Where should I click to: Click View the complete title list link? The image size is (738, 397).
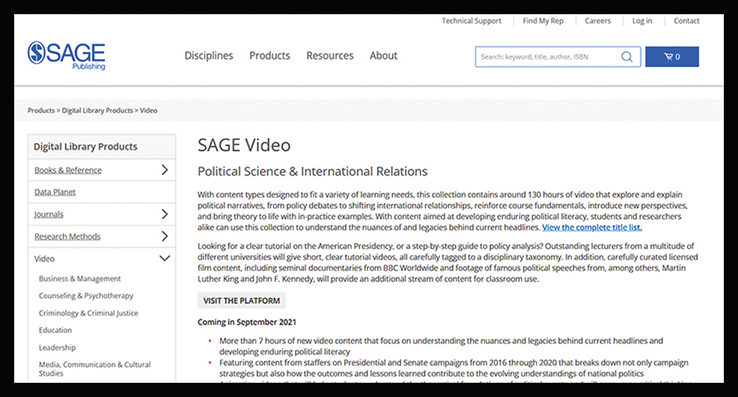tap(592, 227)
